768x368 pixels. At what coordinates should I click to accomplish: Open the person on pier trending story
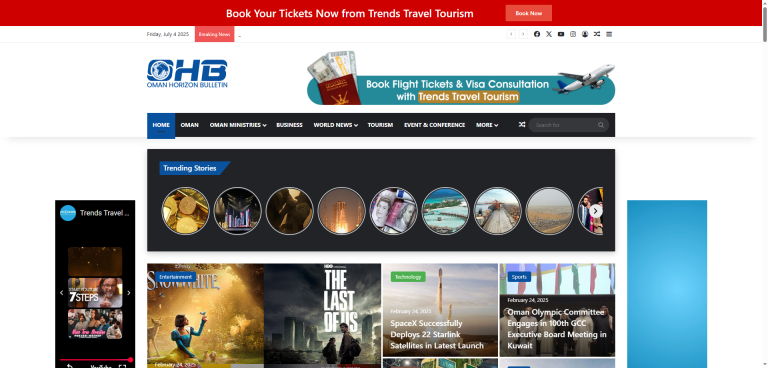(497, 211)
